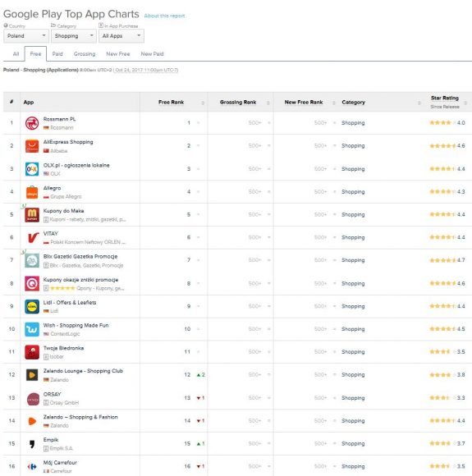Switch to the Grossing tab
Image resolution: width=472 pixels, height=476 pixels.
(84, 53)
